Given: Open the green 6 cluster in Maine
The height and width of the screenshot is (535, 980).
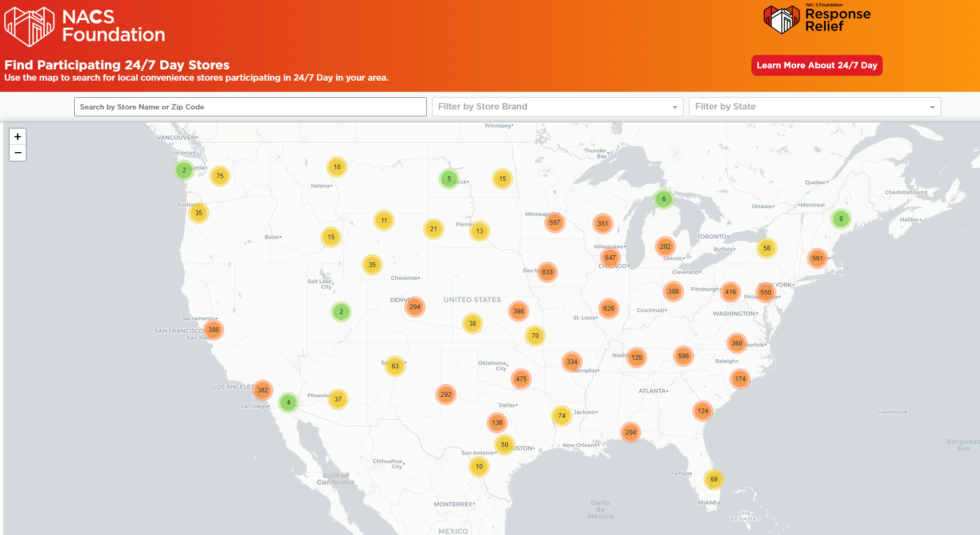Looking at the screenshot, I should [x=841, y=219].
